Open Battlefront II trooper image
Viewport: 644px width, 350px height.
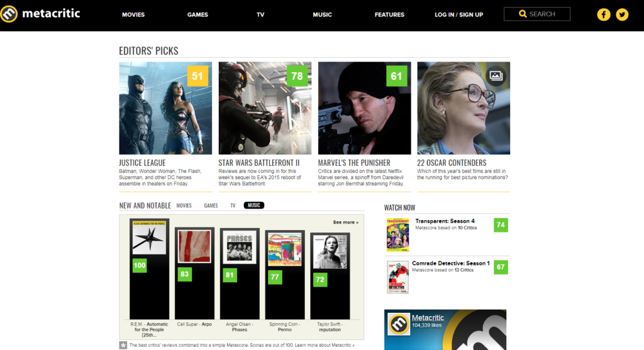[x=265, y=108]
